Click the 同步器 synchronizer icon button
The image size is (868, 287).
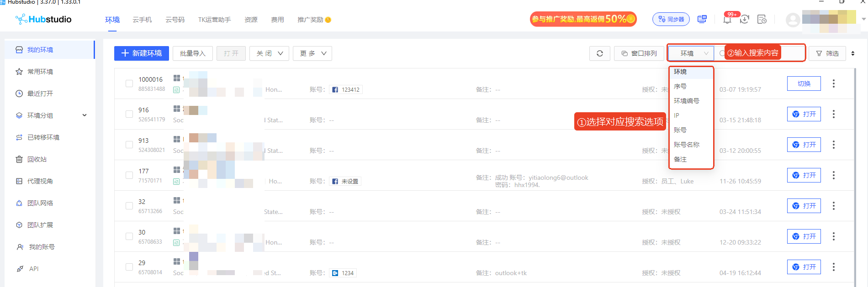[671, 19]
